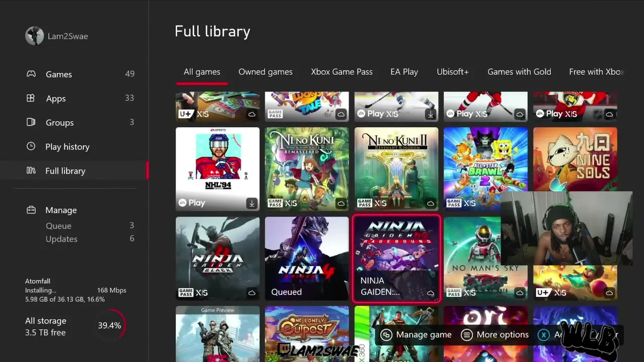This screenshot has width=644, height=362.
Task: Click cloud icon on Ninja Gaiden: Ragebound tile
Action: (430, 293)
